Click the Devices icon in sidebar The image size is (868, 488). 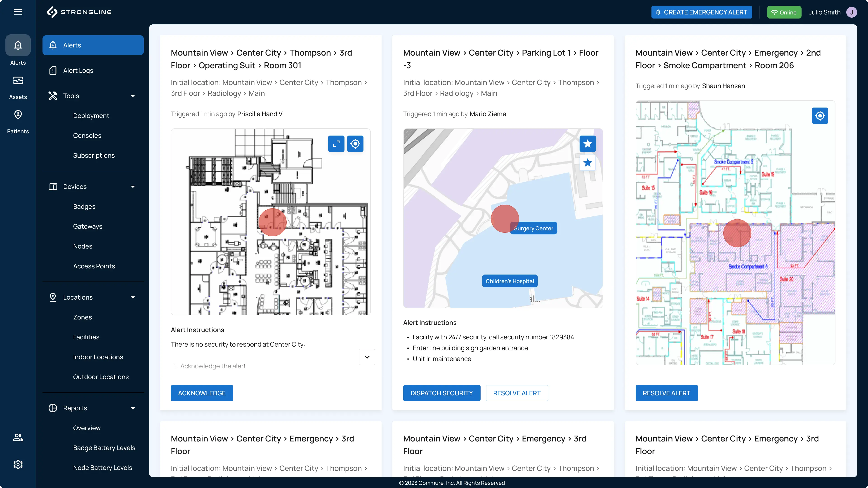coord(53,187)
